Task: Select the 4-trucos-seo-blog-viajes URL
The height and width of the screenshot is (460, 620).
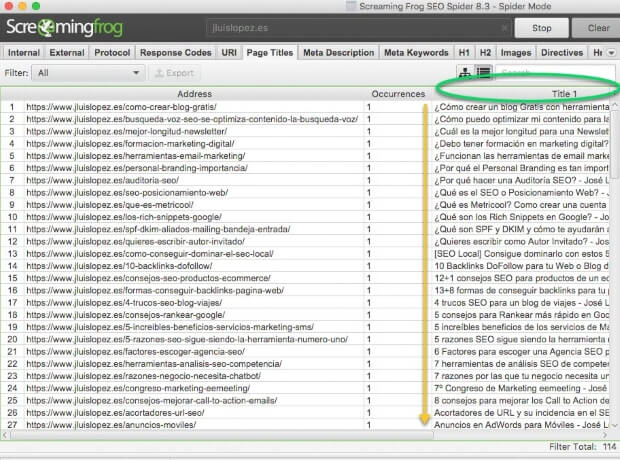Action: click(124, 303)
